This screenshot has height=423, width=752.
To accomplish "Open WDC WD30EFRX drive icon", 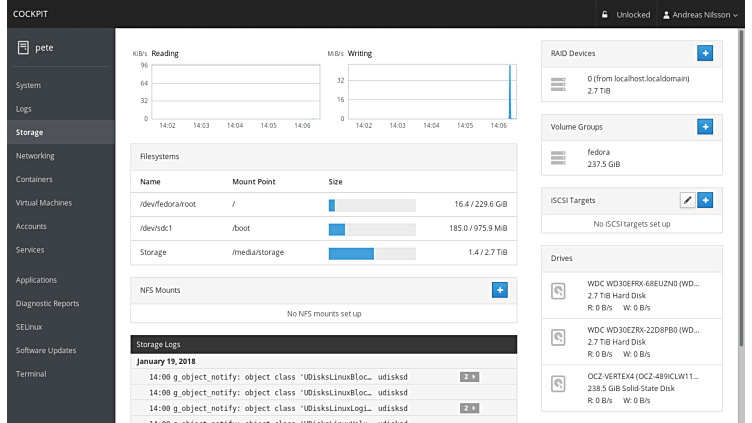I will [x=559, y=291].
